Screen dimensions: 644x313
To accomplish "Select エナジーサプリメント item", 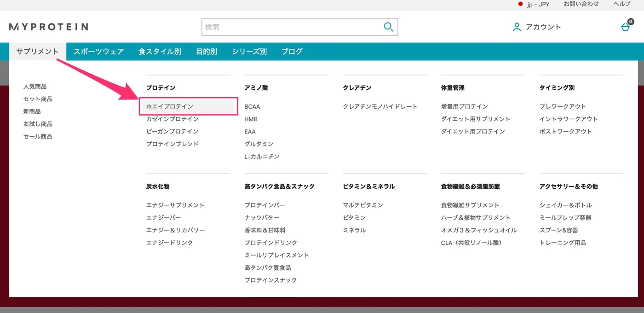I will coord(175,205).
